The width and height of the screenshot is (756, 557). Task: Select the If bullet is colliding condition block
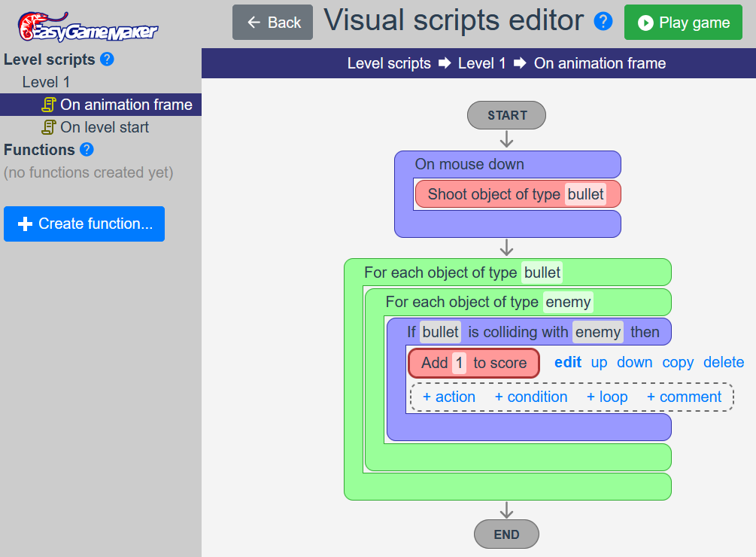pyautogui.click(x=529, y=332)
